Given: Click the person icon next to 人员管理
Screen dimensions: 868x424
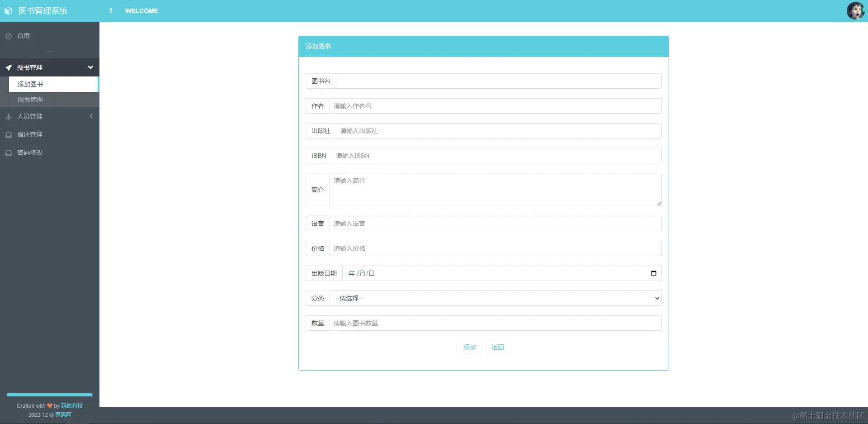Looking at the screenshot, I should (x=8, y=116).
